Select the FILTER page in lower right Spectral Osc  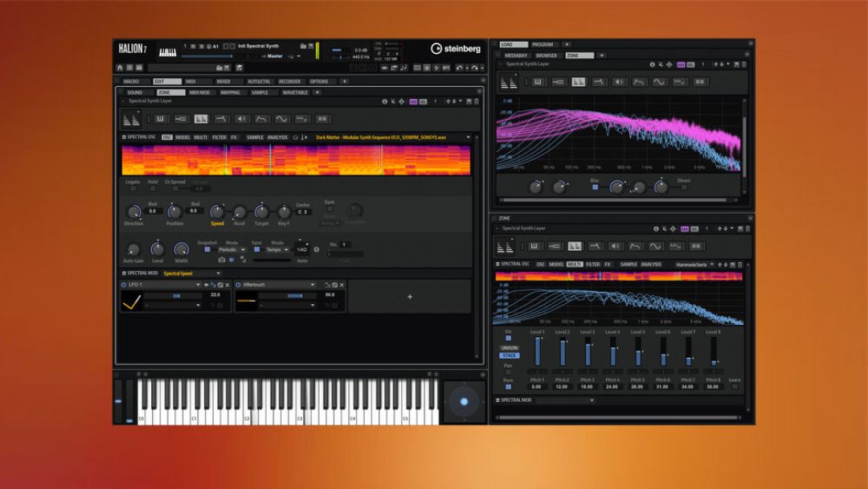tap(592, 265)
